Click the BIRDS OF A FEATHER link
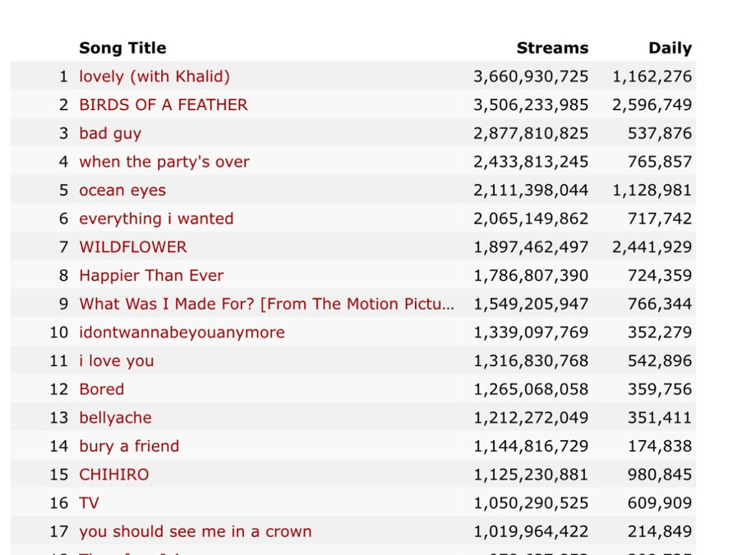The image size is (756, 555). coord(163,105)
